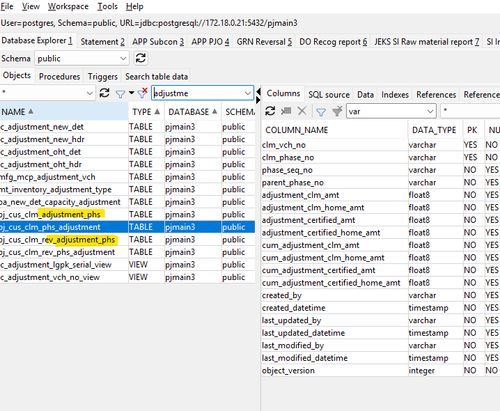Collapse the panel using the splitter arrows

[258, 96]
